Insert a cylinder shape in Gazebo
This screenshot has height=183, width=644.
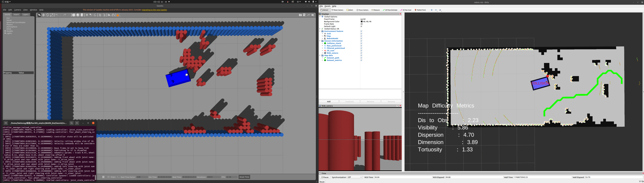coord(82,15)
